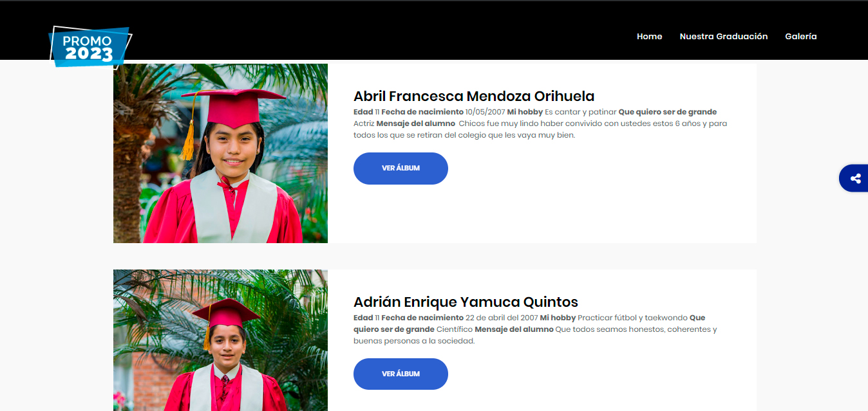This screenshot has height=411, width=868.
Task: Open VER ÁLBUM for Adrián Enrique
Action: click(x=401, y=374)
